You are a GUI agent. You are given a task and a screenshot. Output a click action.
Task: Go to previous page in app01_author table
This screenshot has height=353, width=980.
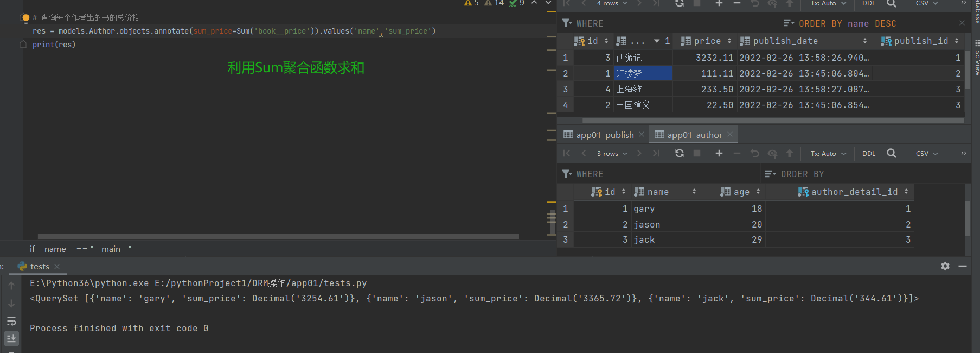(x=584, y=154)
